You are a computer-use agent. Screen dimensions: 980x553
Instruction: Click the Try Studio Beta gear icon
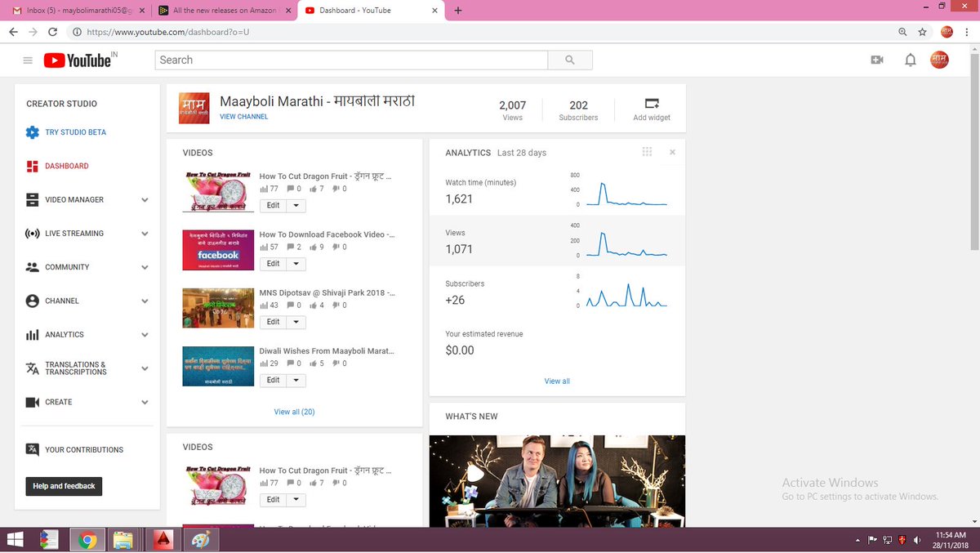click(x=32, y=132)
